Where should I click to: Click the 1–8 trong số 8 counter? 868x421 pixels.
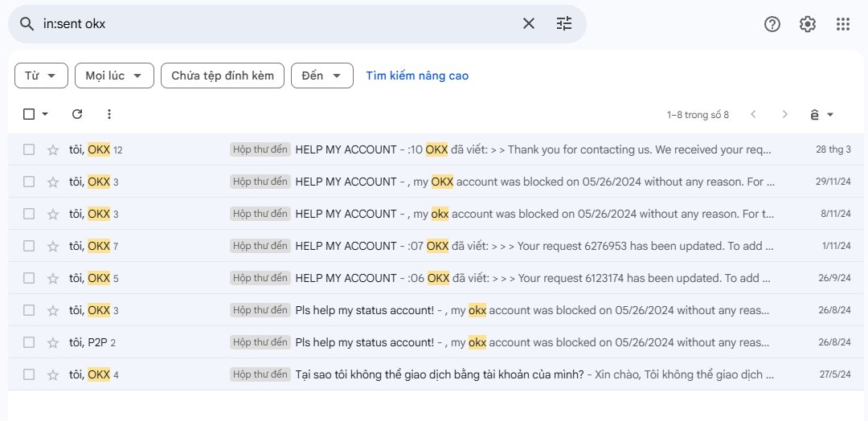click(x=698, y=115)
